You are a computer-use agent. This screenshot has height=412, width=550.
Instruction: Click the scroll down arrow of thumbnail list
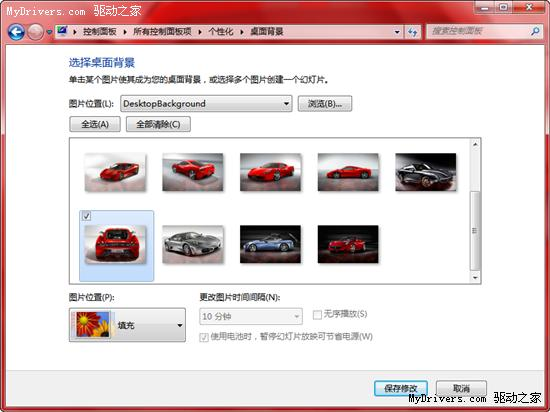tap(475, 278)
